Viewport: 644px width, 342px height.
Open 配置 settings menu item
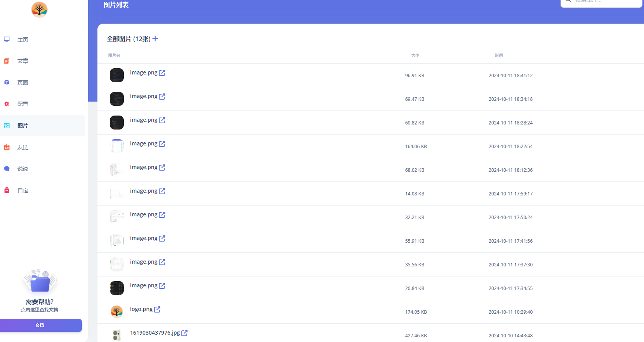[x=23, y=104]
